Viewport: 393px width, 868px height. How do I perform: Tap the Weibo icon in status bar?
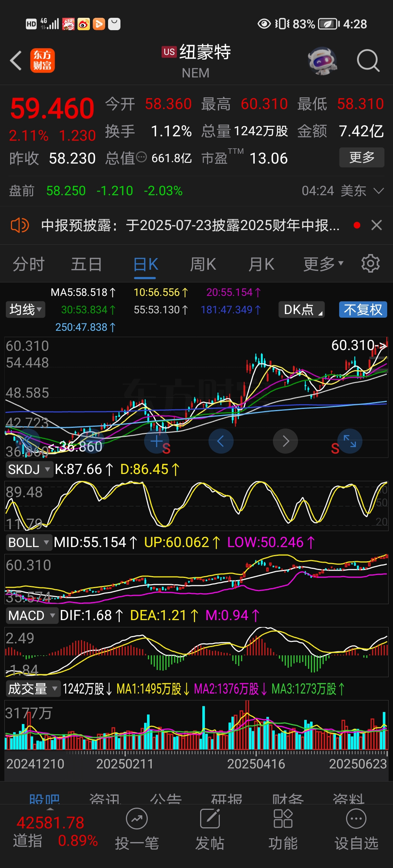click(x=84, y=24)
